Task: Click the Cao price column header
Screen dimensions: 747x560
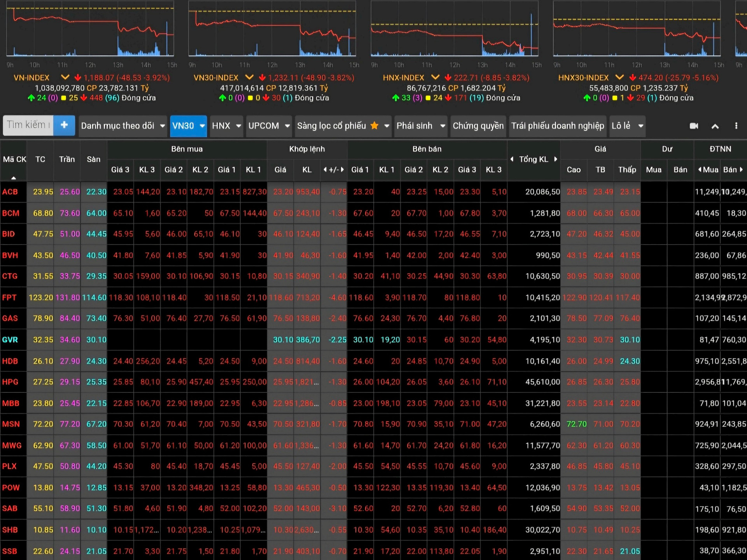Action: pos(573,170)
